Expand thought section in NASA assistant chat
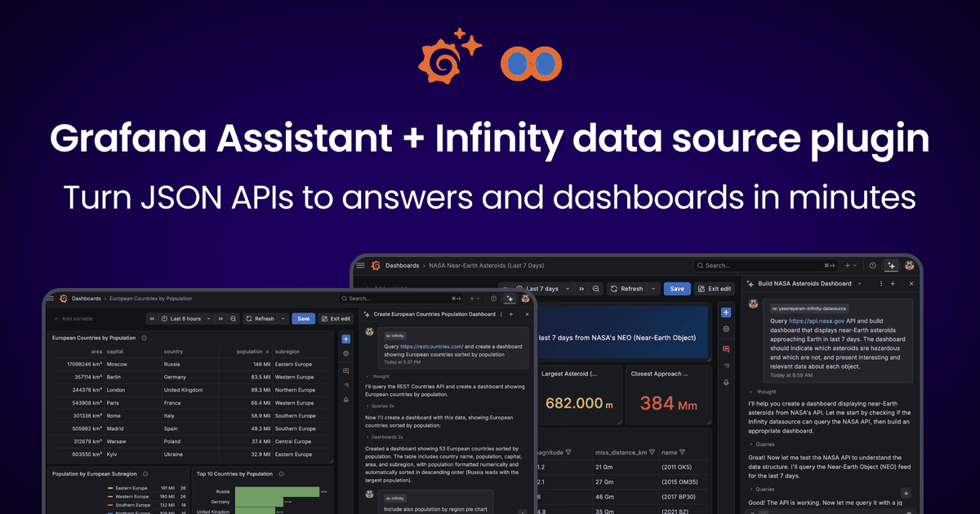This screenshot has height=514, width=980. tap(763, 392)
